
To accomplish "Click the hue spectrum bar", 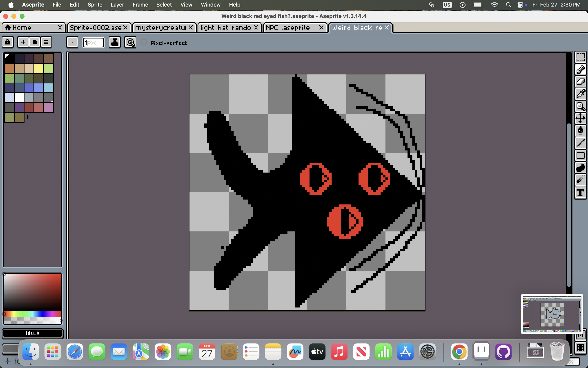I will click(32, 314).
